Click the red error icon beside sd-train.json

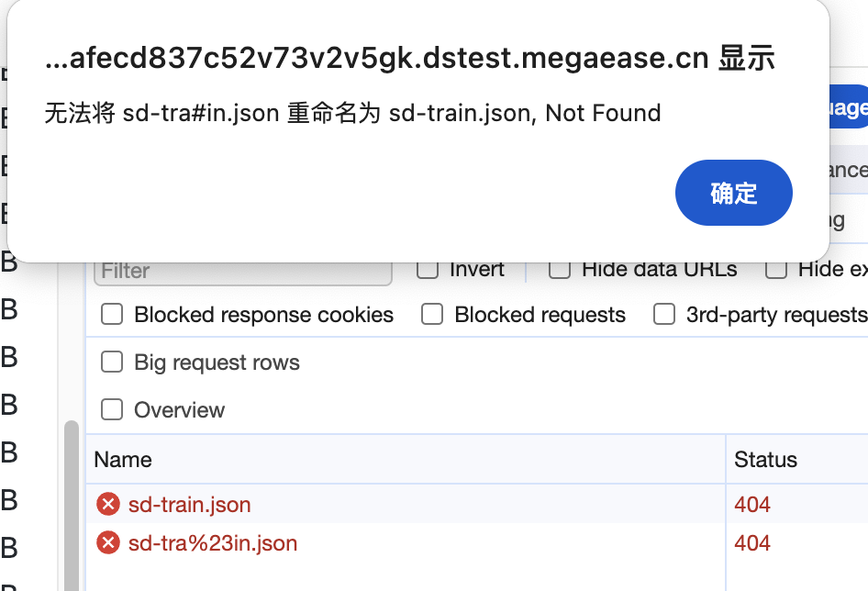point(108,504)
